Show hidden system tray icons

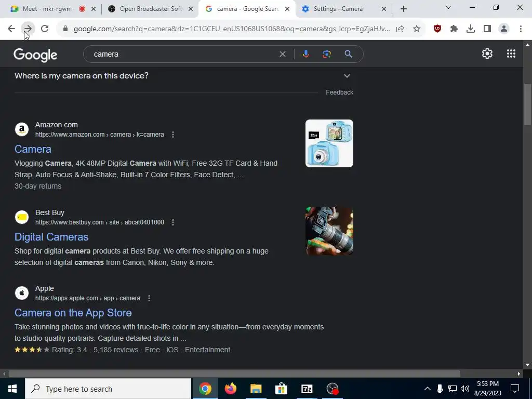pyautogui.click(x=428, y=389)
